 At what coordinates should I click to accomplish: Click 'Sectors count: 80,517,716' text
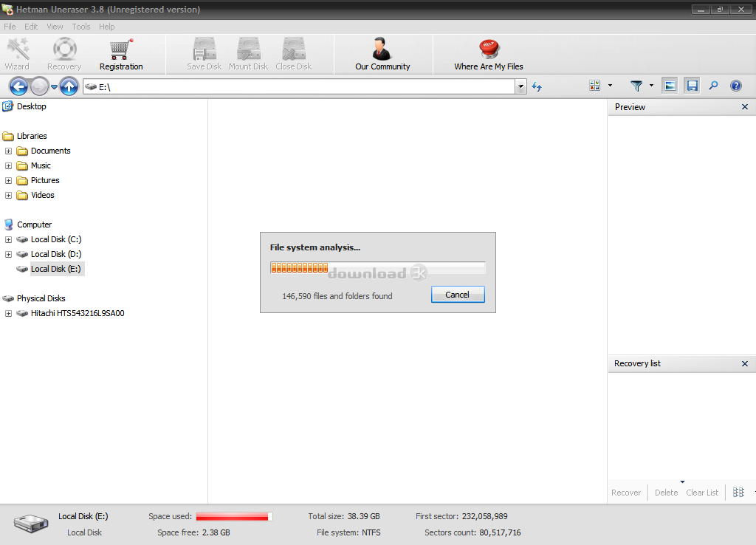pyautogui.click(x=472, y=533)
